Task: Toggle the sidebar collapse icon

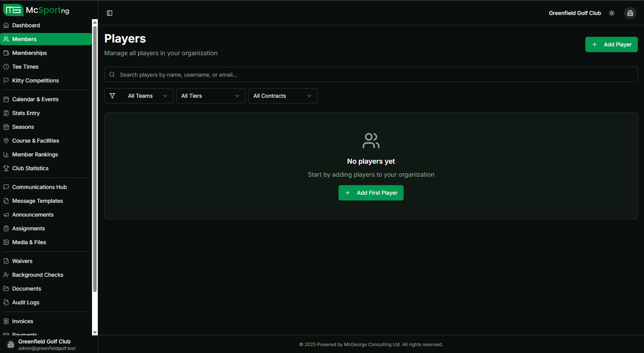Action: click(x=110, y=13)
